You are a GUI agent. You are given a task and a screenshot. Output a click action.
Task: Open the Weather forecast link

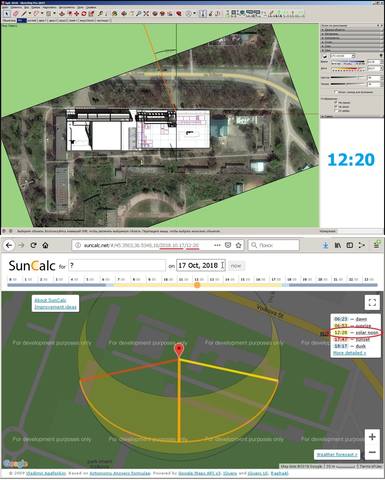coord(336,454)
